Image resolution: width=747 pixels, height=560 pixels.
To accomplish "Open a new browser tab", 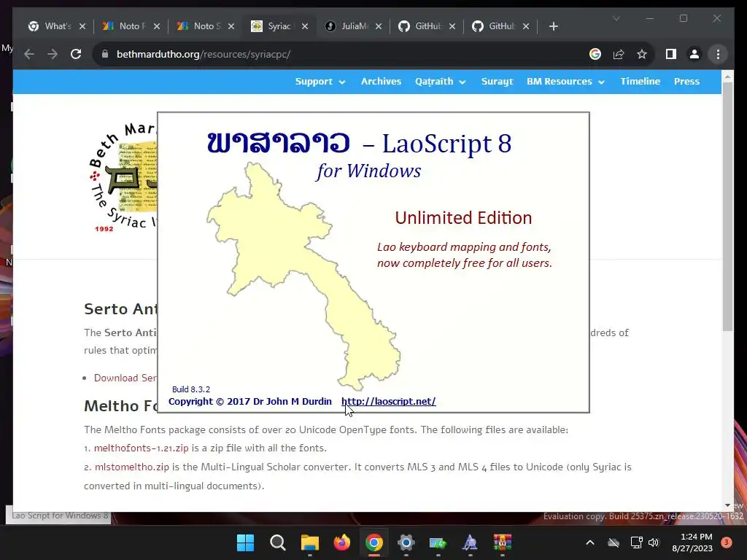I will coord(553,26).
